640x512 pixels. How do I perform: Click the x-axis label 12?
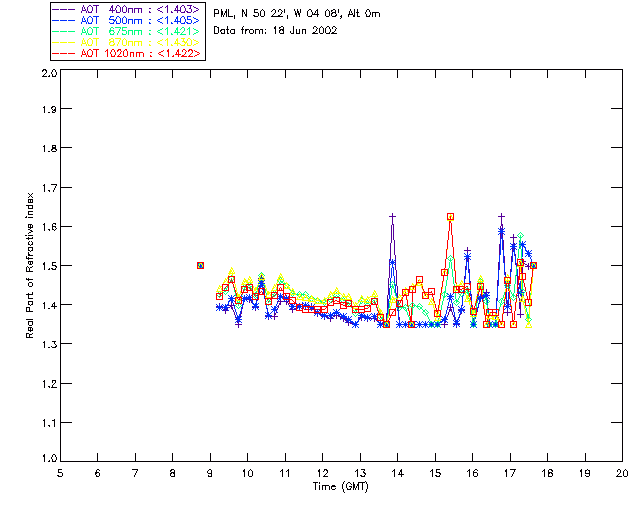tap(322, 473)
